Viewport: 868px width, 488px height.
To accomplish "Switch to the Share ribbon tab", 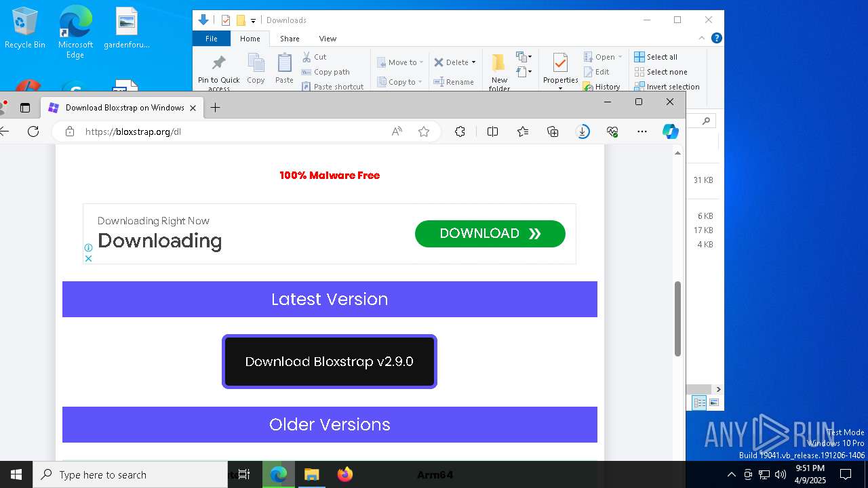I will tap(290, 39).
